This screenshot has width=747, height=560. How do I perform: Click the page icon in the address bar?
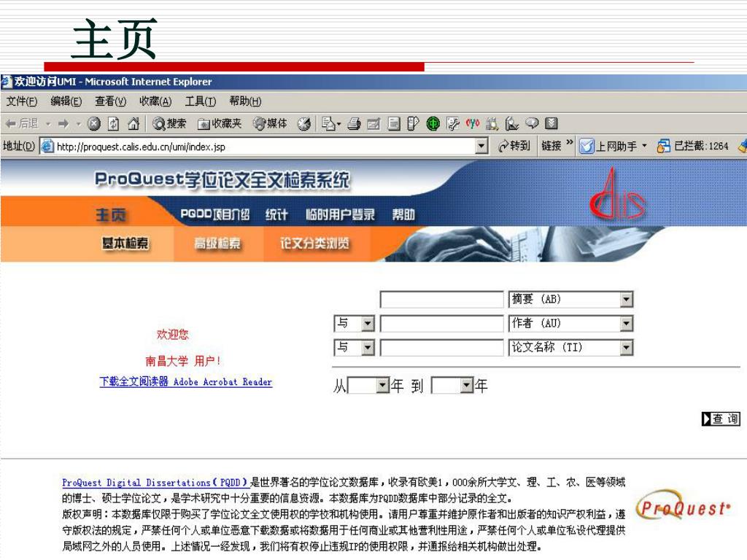click(x=47, y=146)
